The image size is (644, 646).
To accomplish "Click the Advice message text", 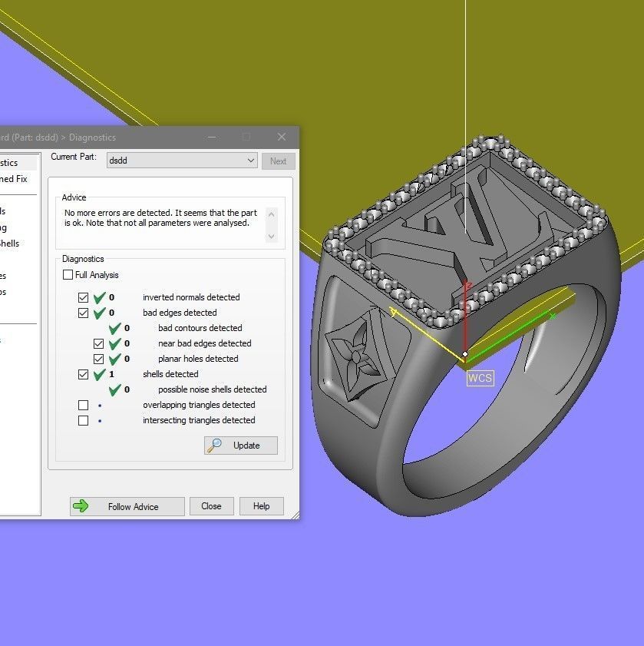I will click(x=160, y=217).
